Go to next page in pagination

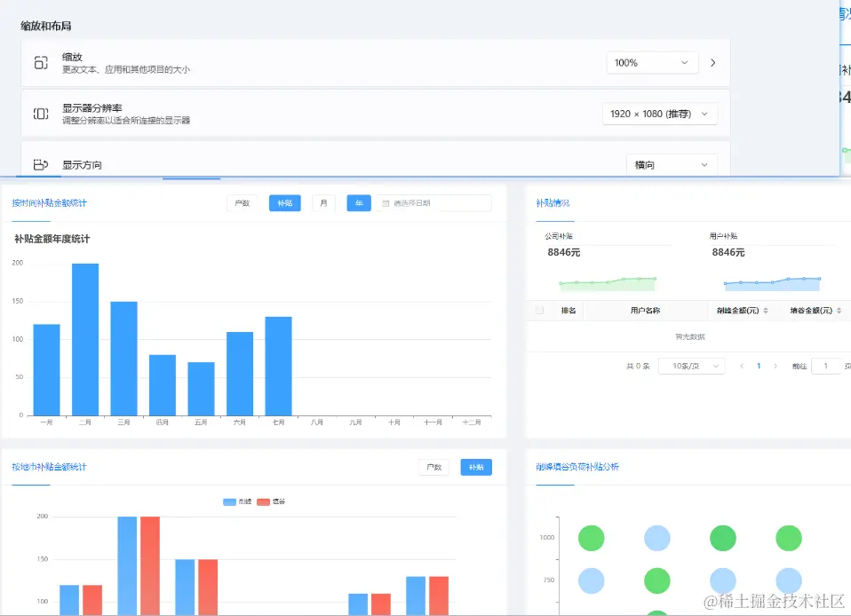pos(775,366)
